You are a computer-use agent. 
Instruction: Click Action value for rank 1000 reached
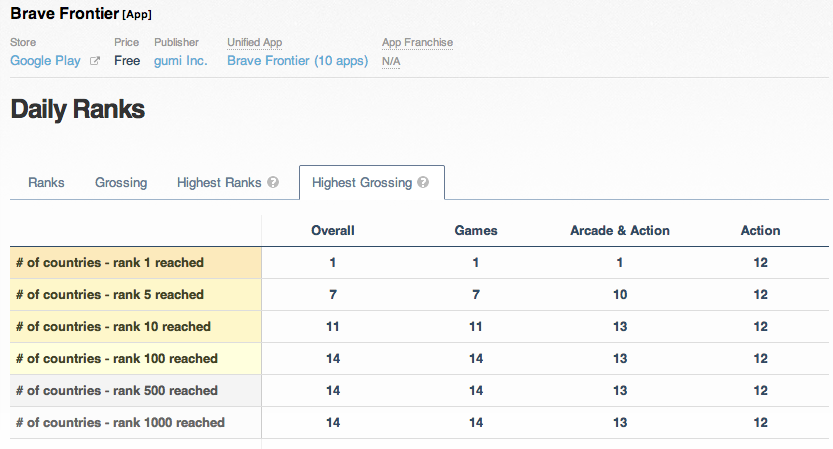[760, 422]
